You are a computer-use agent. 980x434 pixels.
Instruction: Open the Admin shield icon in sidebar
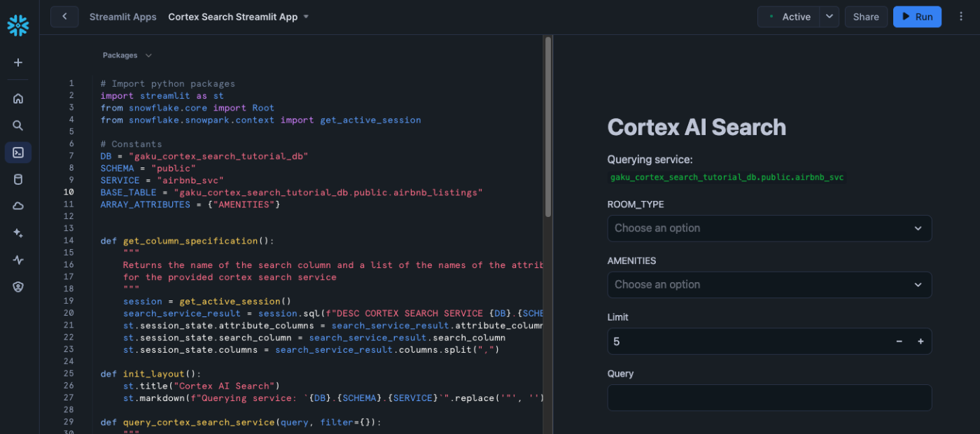[18, 286]
